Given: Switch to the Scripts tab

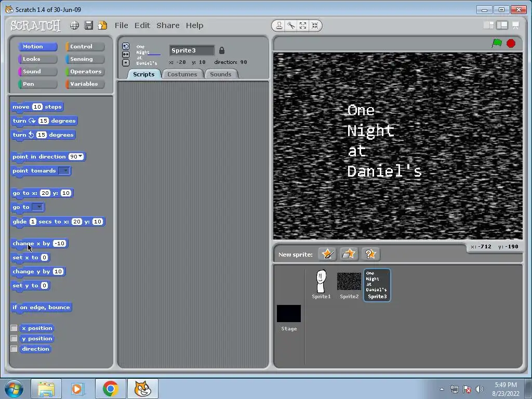Looking at the screenshot, I should coord(143,74).
